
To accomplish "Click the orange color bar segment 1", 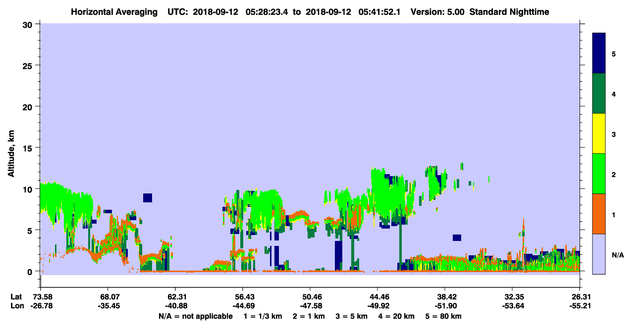I will pyautogui.click(x=599, y=214).
